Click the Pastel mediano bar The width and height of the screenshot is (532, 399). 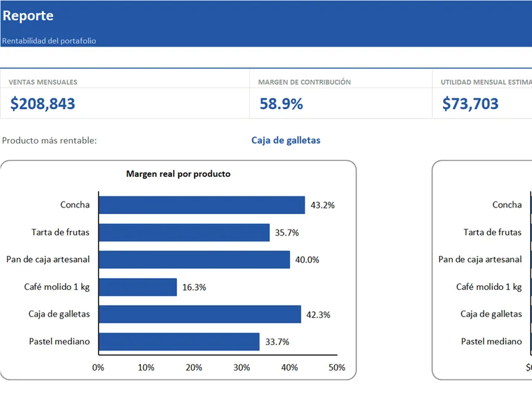[179, 342]
